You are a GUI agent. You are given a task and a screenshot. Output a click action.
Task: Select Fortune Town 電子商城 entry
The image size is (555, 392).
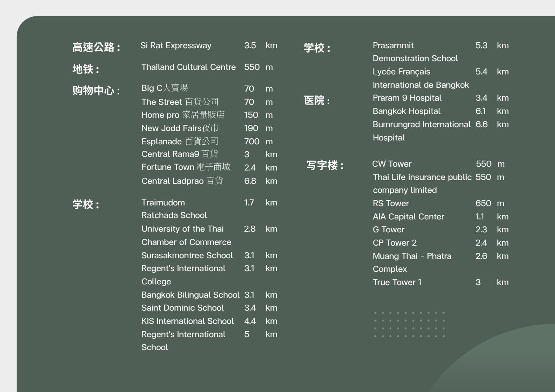point(186,167)
